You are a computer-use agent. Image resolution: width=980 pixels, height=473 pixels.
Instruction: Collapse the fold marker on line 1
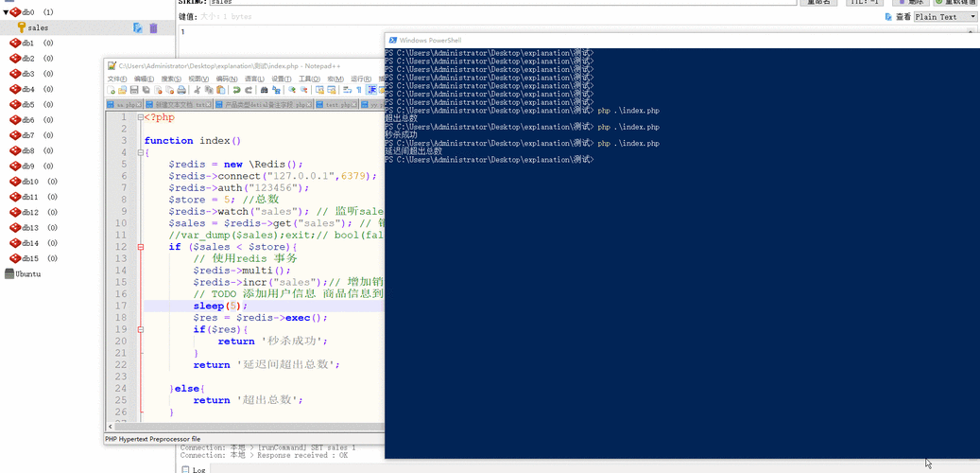pyautogui.click(x=141, y=117)
